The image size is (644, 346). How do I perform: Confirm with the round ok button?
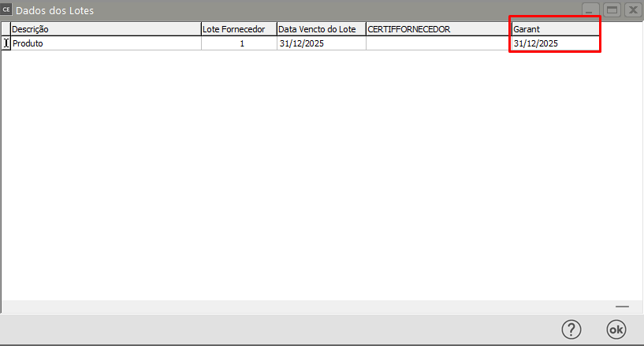(616, 329)
